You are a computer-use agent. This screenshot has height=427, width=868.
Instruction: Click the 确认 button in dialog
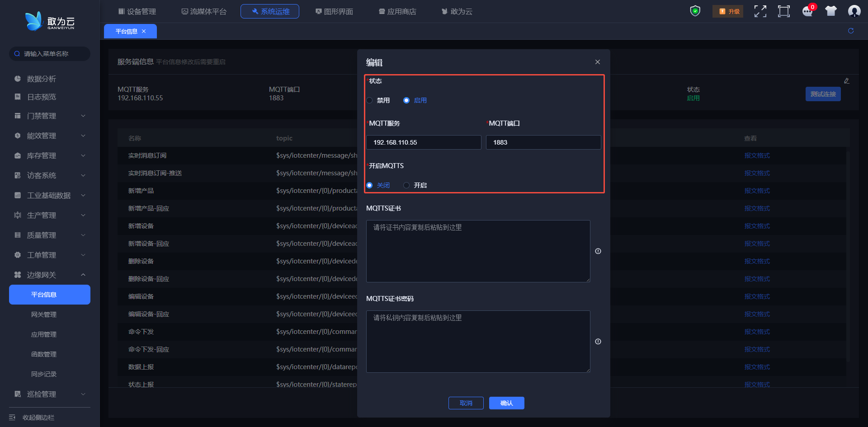point(506,403)
